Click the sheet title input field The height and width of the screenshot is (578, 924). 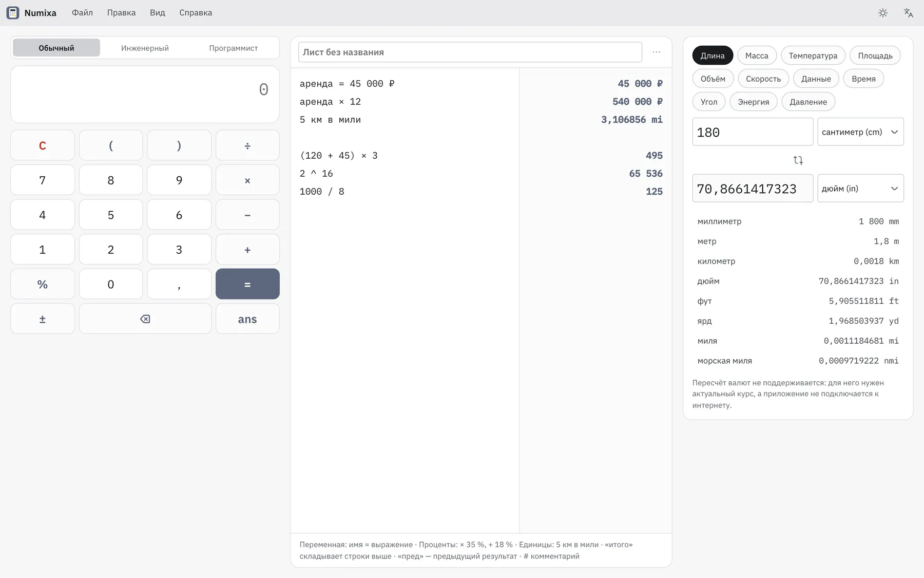470,52
